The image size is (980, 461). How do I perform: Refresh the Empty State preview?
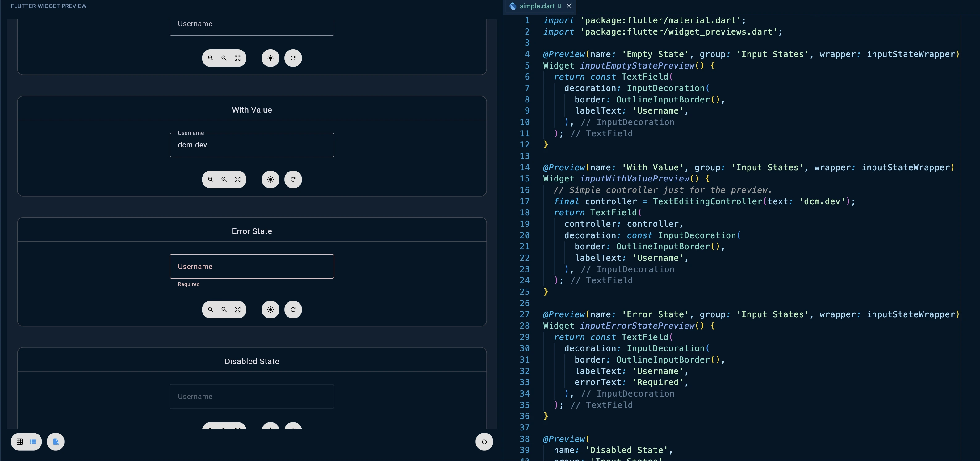click(x=293, y=58)
